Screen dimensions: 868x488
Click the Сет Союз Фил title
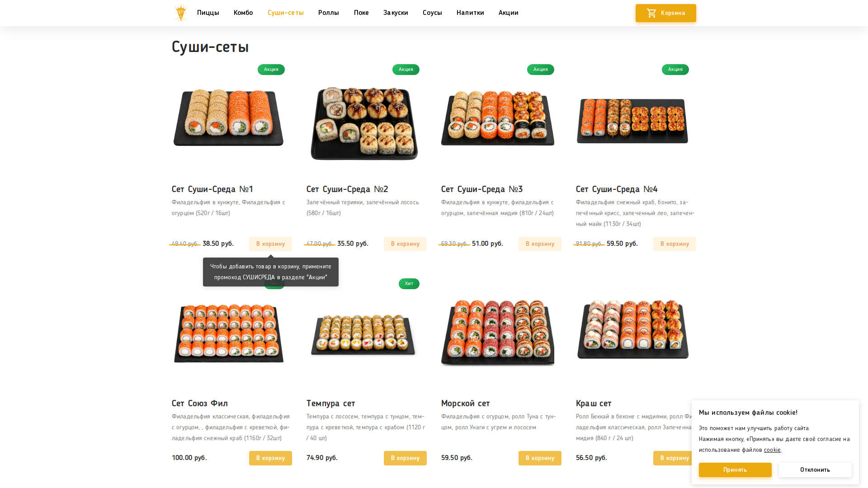[200, 403]
